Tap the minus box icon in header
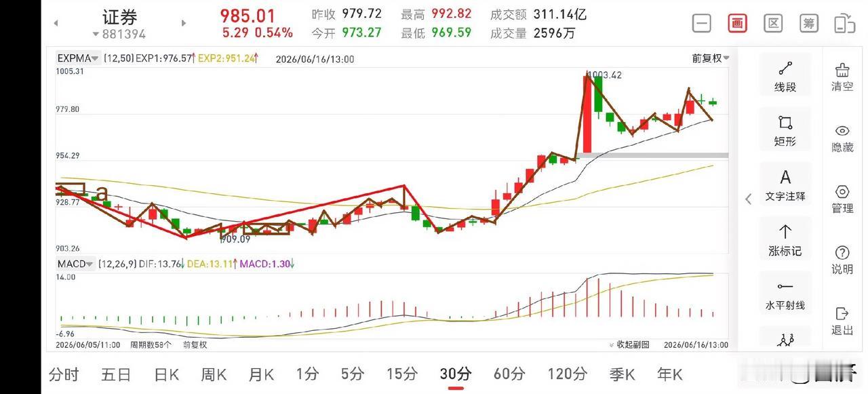The width and height of the screenshot is (868, 394). (701, 23)
